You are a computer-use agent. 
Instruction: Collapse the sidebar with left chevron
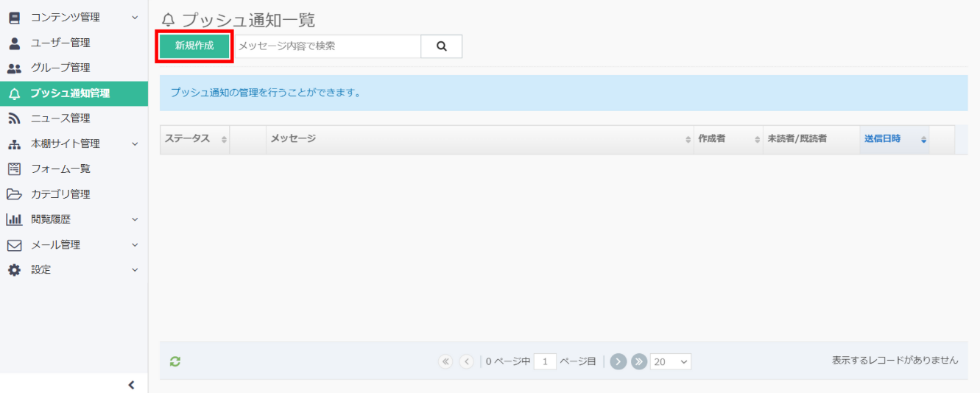click(x=131, y=384)
